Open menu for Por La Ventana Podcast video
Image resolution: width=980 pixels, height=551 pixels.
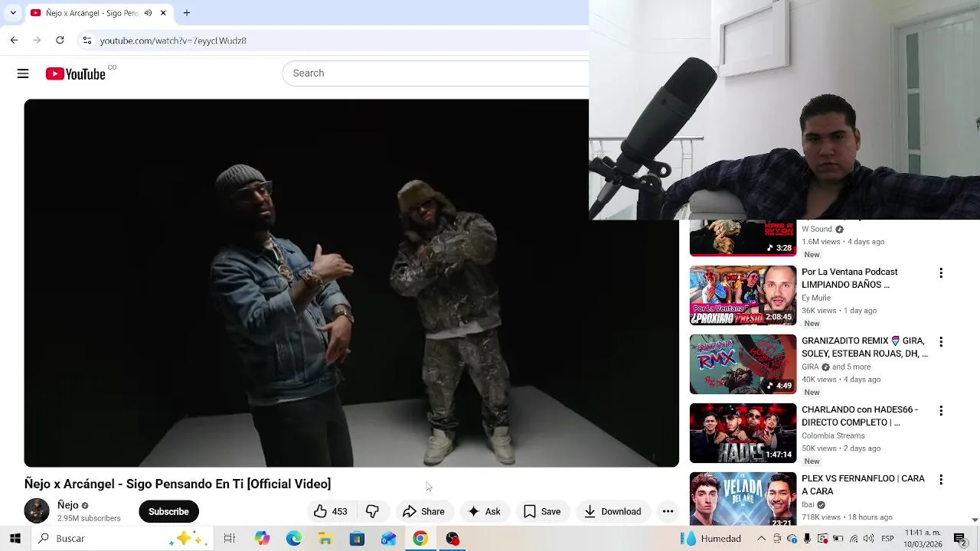(x=941, y=273)
